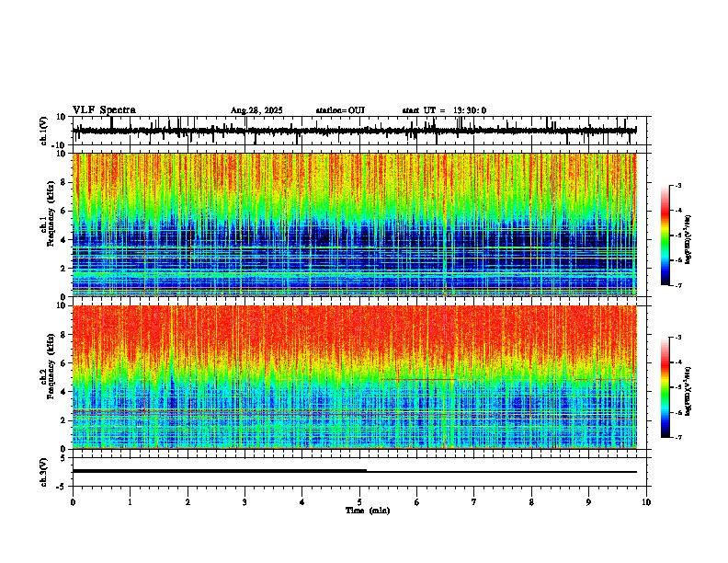This screenshot has width=728, height=563.
Task: Click the start UT time "13:30:0"
Action: pyautogui.click(x=470, y=110)
